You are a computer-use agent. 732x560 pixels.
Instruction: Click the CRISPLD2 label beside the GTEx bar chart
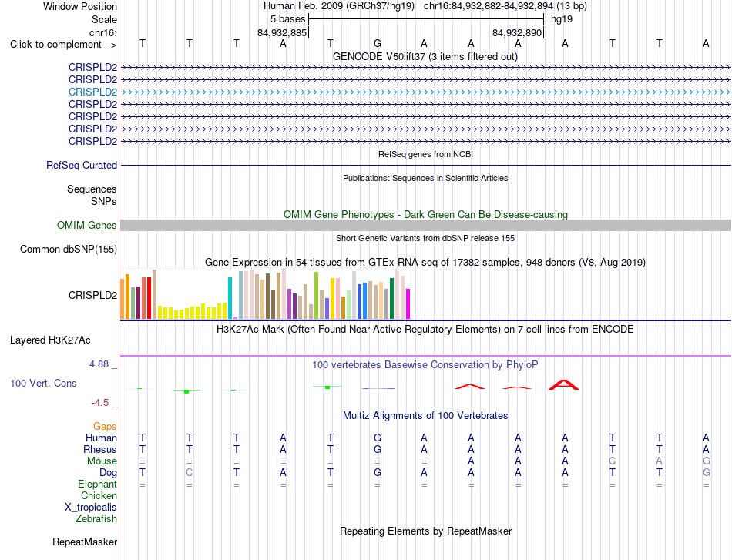(x=92, y=295)
